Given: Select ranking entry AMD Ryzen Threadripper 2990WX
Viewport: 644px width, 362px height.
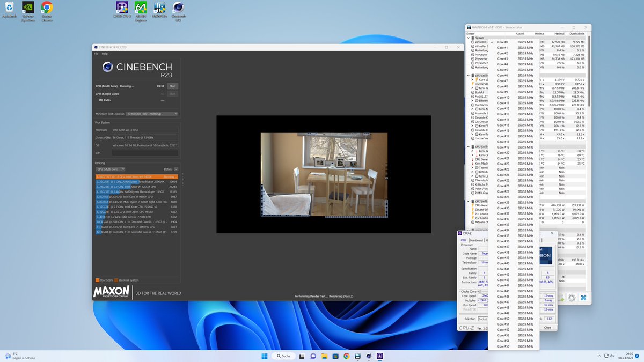Looking at the screenshot, I should [137, 182].
